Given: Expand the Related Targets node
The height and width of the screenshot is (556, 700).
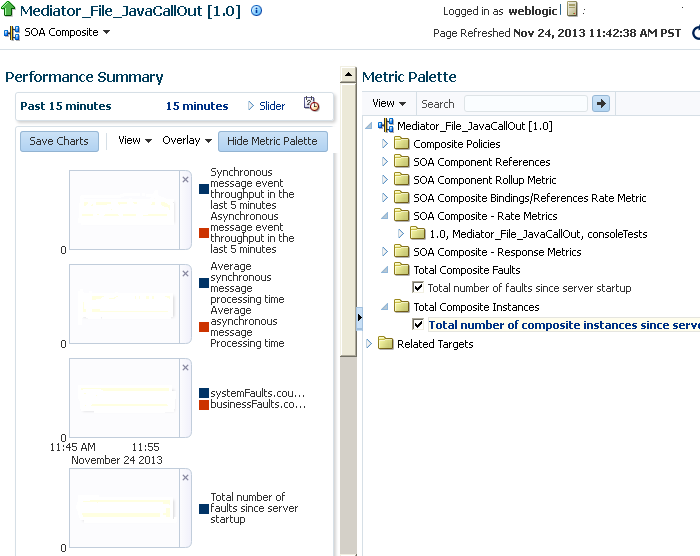Looking at the screenshot, I should pyautogui.click(x=369, y=343).
